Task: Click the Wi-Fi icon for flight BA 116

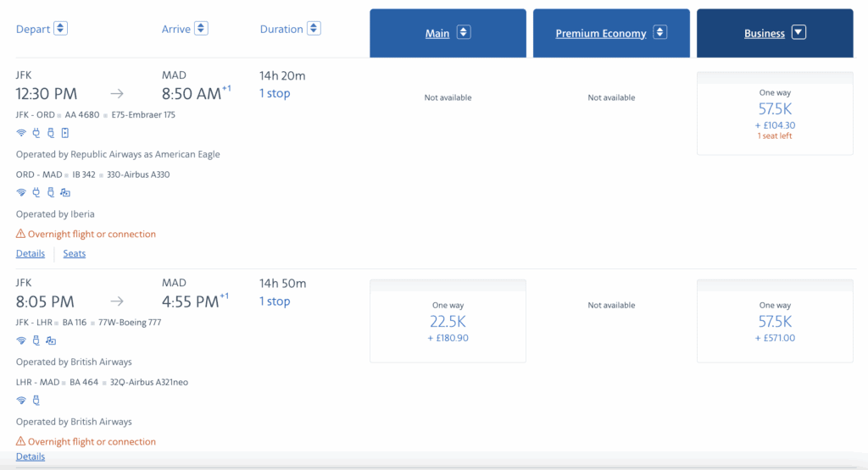Action: click(x=21, y=340)
